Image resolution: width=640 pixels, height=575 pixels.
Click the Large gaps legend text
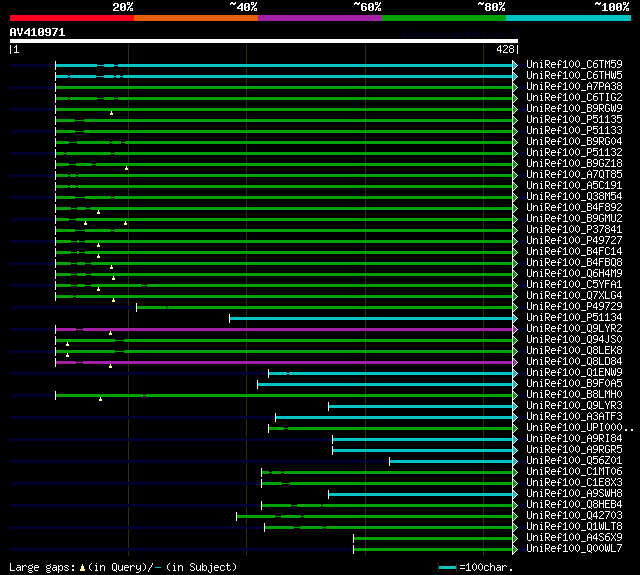pos(42,568)
